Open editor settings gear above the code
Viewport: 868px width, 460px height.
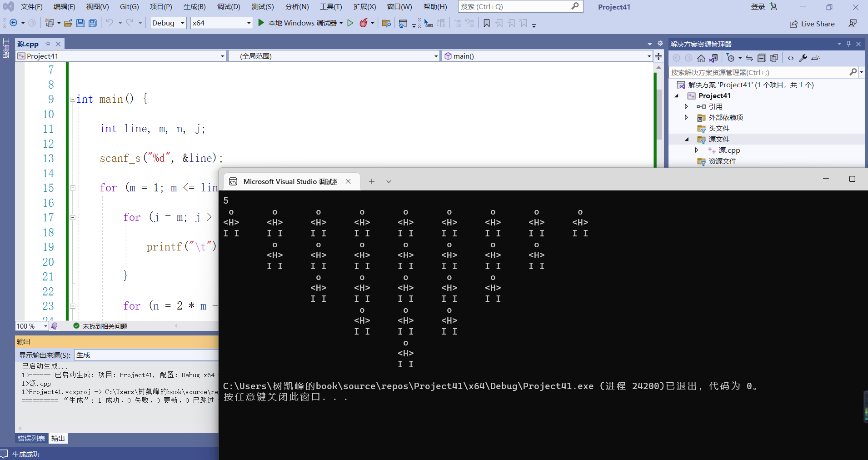pos(660,44)
